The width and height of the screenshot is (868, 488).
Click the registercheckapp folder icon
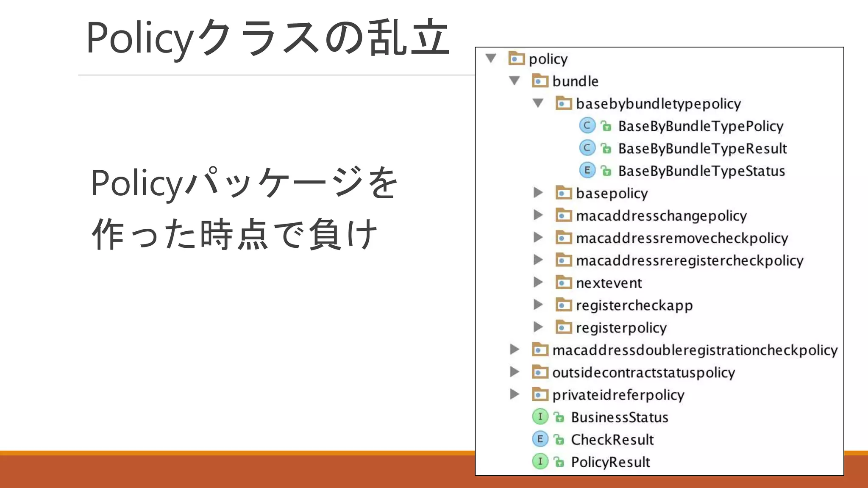(564, 305)
